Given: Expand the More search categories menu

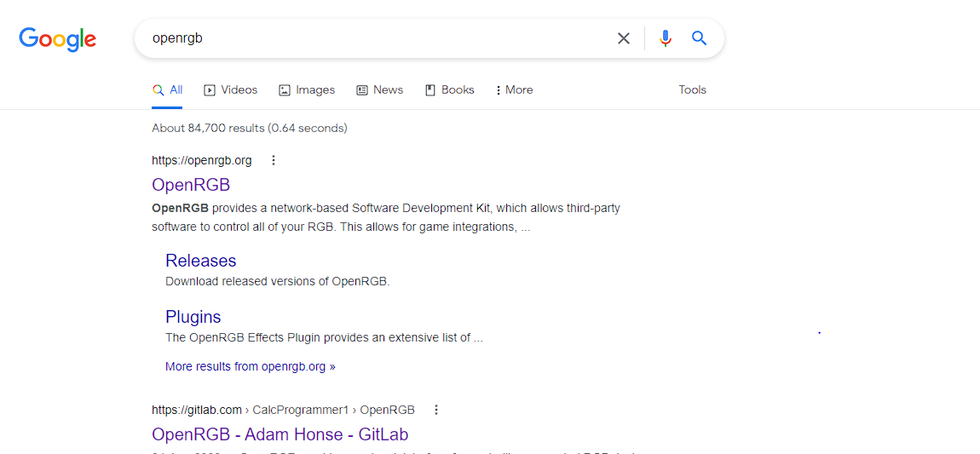Looking at the screenshot, I should 515,90.
